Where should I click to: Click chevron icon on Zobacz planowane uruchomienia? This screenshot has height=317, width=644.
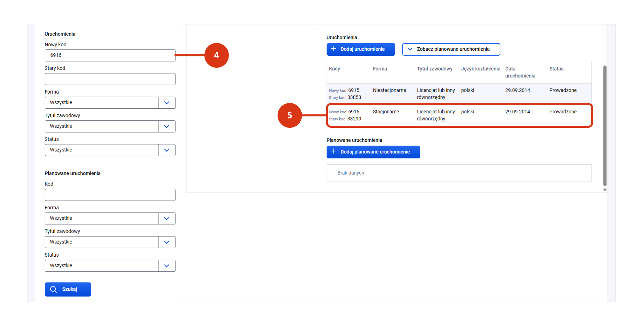click(x=410, y=49)
